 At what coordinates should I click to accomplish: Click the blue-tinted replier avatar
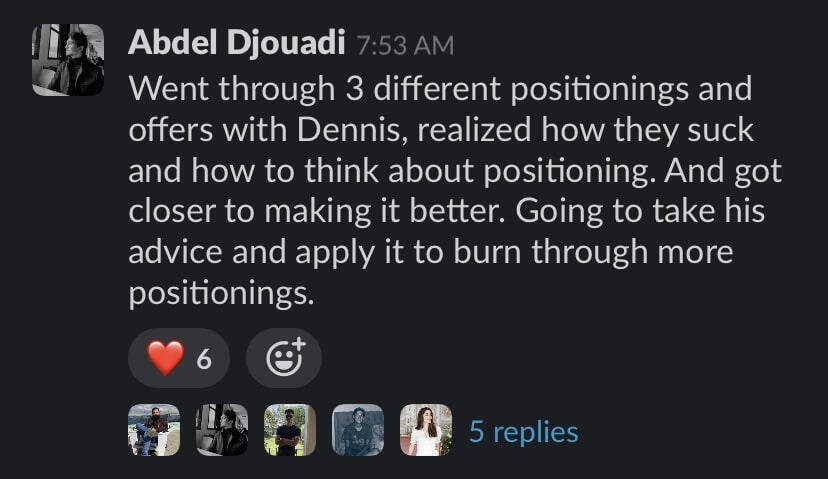pyautogui.click(x=357, y=430)
